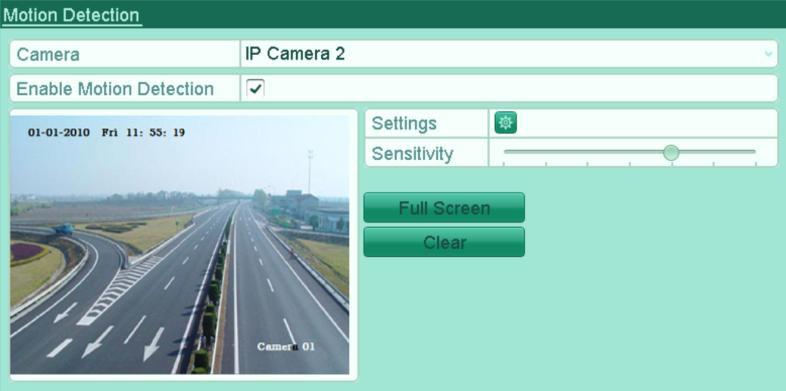The height and width of the screenshot is (391, 786).
Task: Click the Sensitivity label
Action: point(412,153)
